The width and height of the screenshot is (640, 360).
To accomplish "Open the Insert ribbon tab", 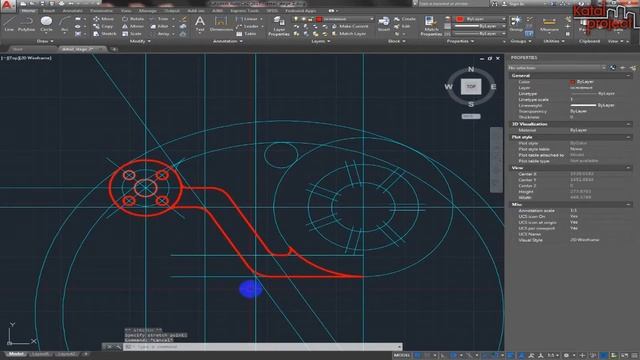I will (x=49, y=11).
